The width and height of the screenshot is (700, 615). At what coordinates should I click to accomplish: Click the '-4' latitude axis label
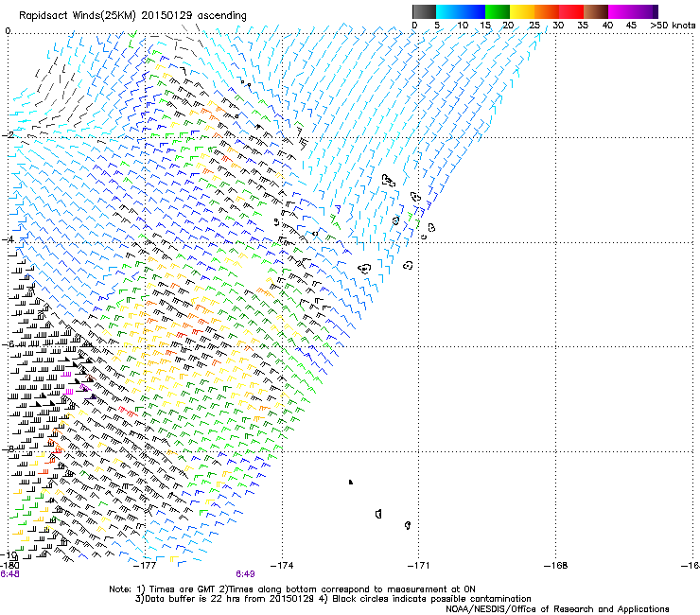[8, 239]
